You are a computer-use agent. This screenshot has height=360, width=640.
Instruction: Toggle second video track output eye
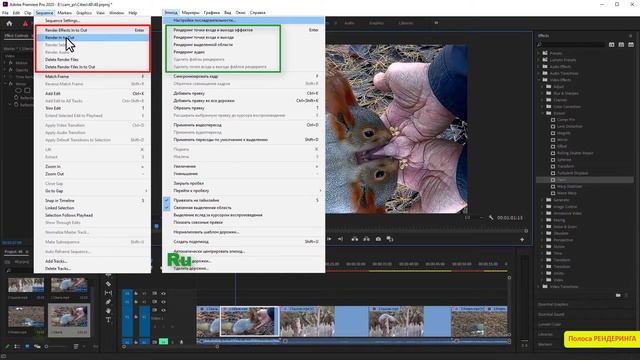(163, 302)
